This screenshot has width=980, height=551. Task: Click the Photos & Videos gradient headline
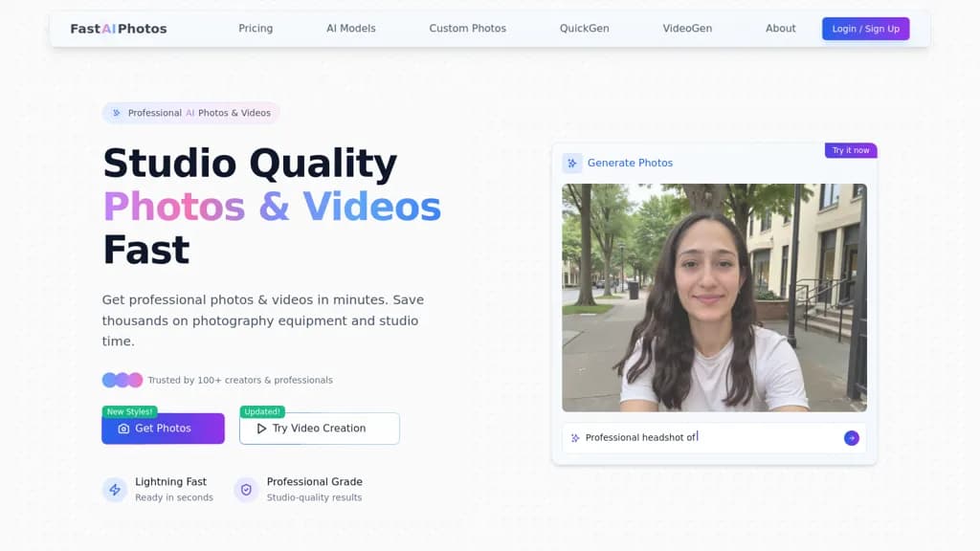272,207
